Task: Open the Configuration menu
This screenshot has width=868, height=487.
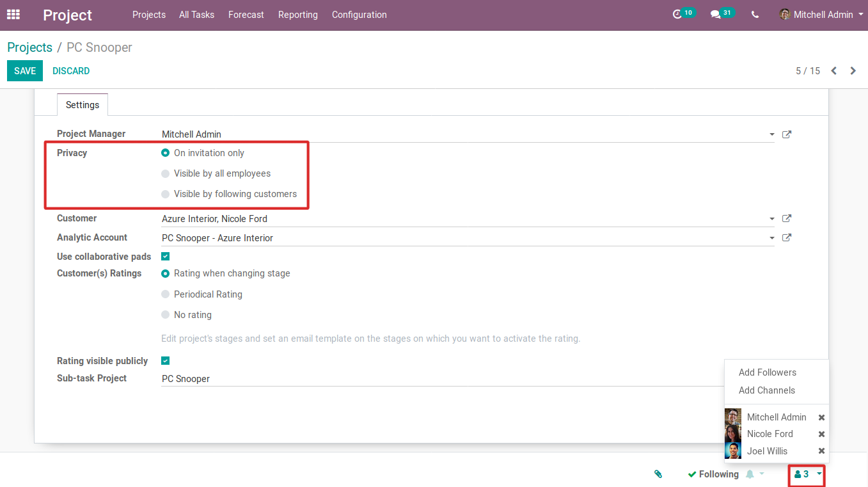Action: click(359, 14)
